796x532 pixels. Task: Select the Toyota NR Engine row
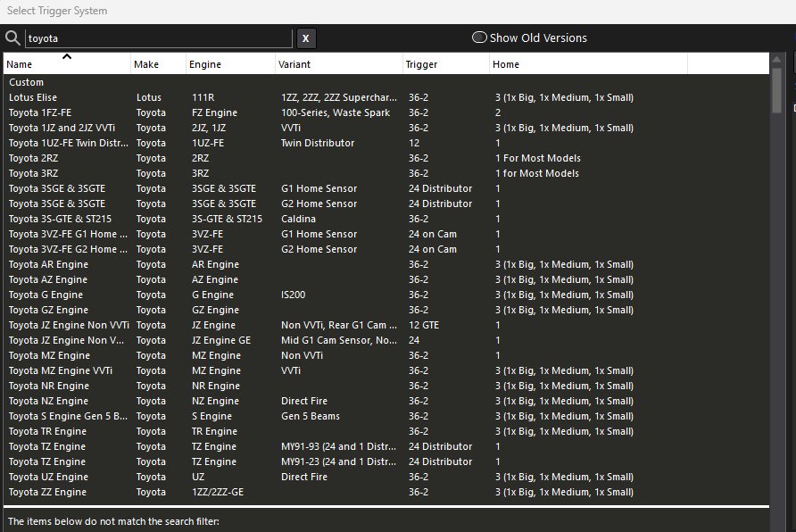tap(386, 387)
